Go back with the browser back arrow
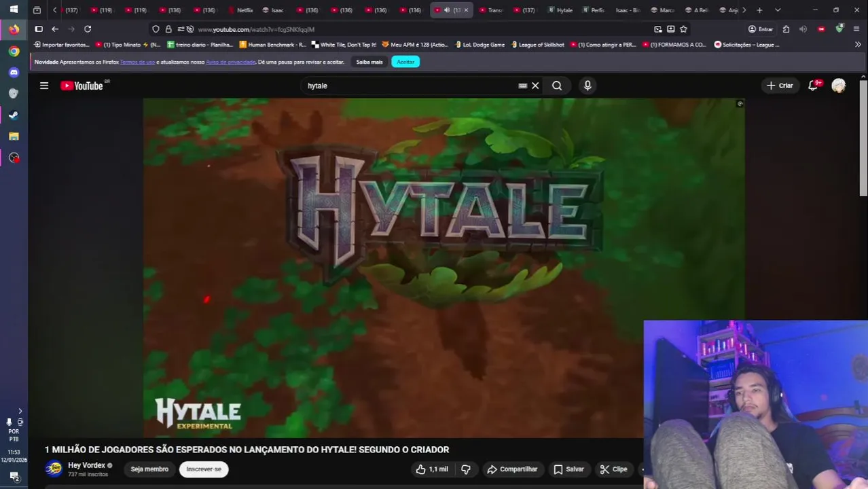 click(x=55, y=29)
